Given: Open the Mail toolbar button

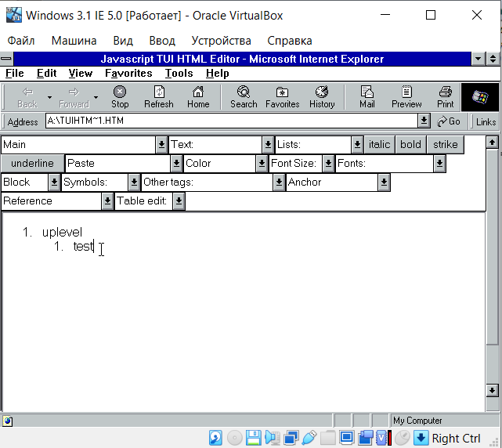Looking at the screenshot, I should click(367, 97).
